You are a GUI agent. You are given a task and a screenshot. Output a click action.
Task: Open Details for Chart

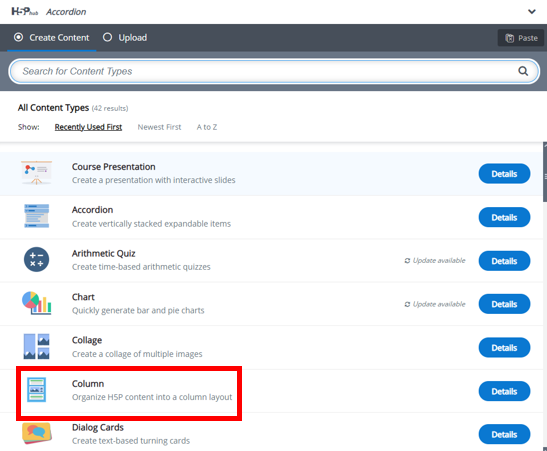pos(504,304)
